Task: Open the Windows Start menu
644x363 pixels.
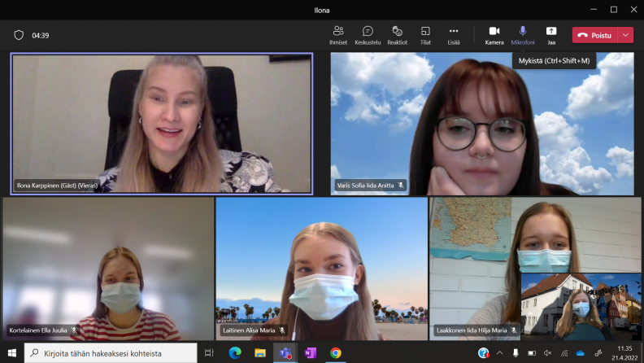Action: click(12, 352)
